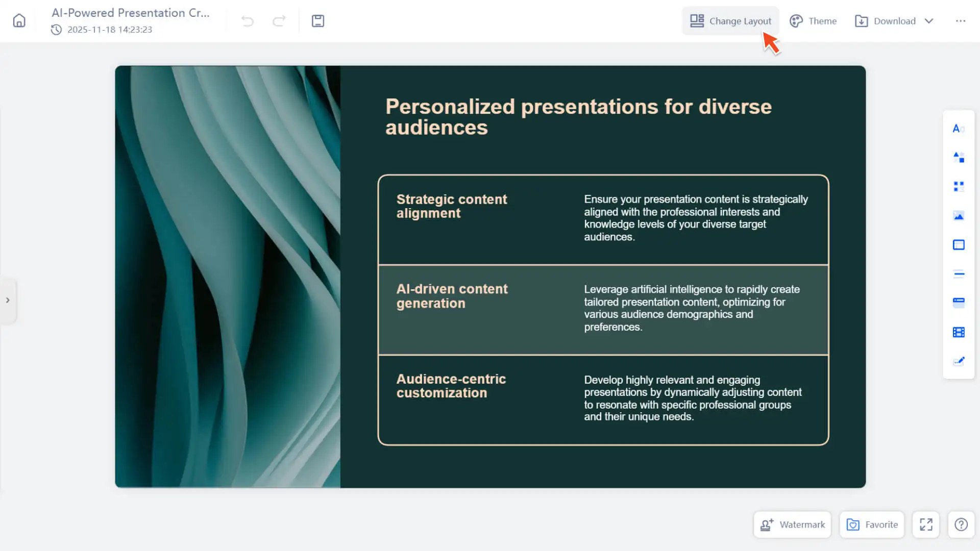Click the Watermark button
This screenshot has height=551, width=980.
coord(792,524)
